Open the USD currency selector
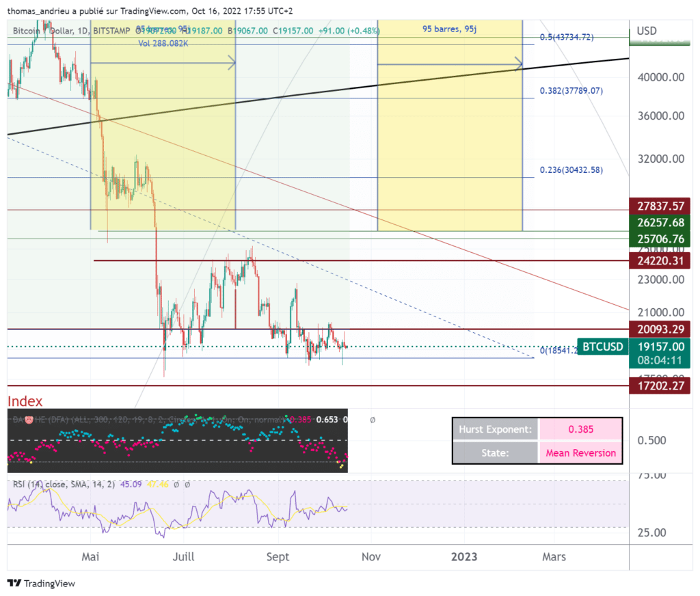 click(647, 31)
